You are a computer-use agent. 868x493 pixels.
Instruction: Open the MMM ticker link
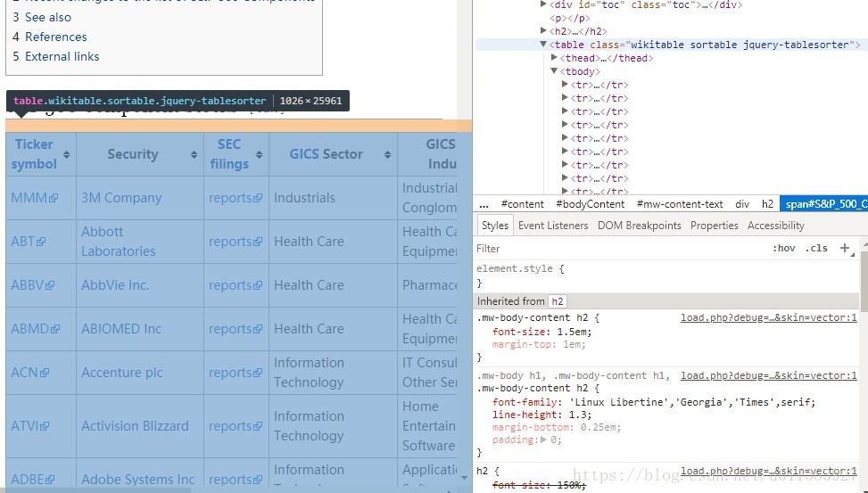pos(34,198)
